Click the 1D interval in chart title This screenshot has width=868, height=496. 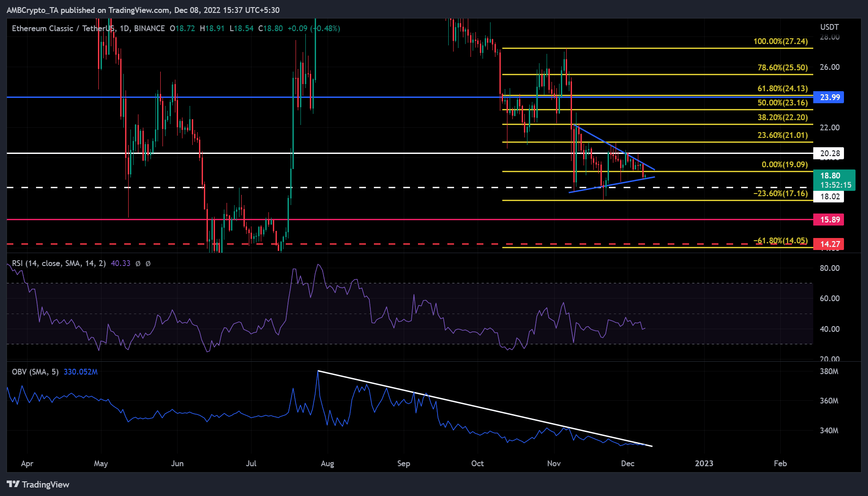(x=124, y=28)
